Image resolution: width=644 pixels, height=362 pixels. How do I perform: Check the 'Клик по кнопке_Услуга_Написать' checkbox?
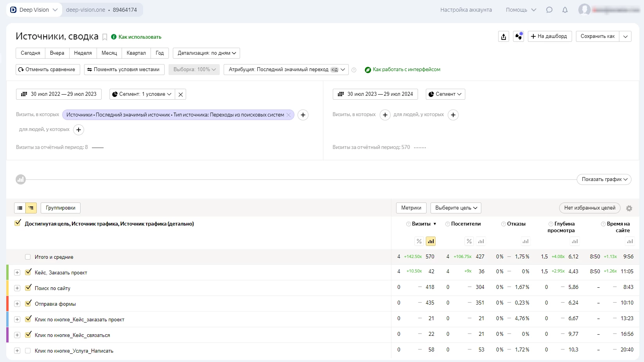tap(28, 351)
